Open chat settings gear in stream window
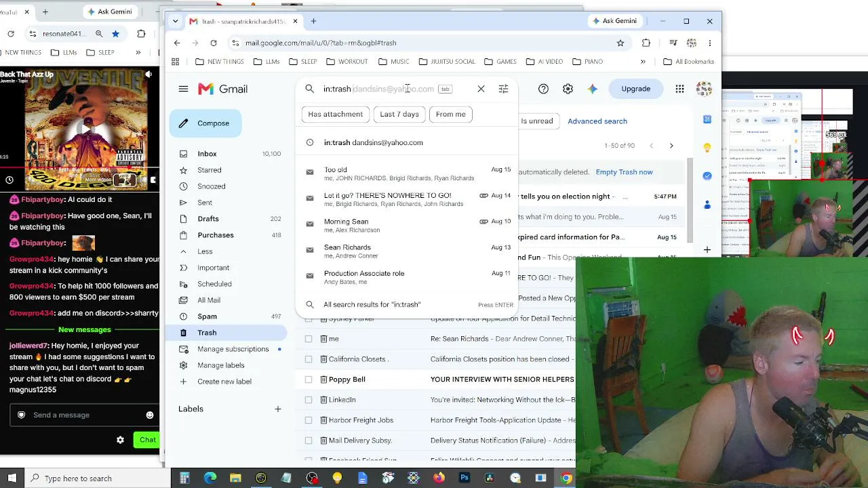 point(120,440)
